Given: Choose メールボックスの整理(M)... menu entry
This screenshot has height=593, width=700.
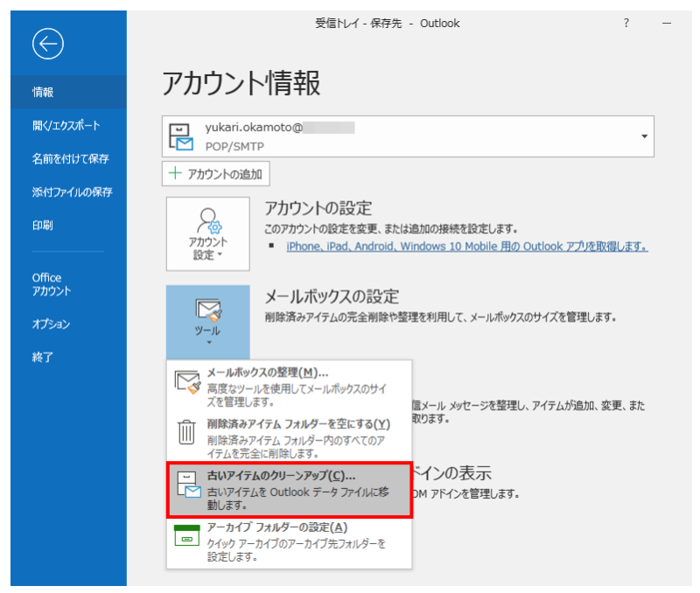Looking at the screenshot, I should [x=290, y=387].
